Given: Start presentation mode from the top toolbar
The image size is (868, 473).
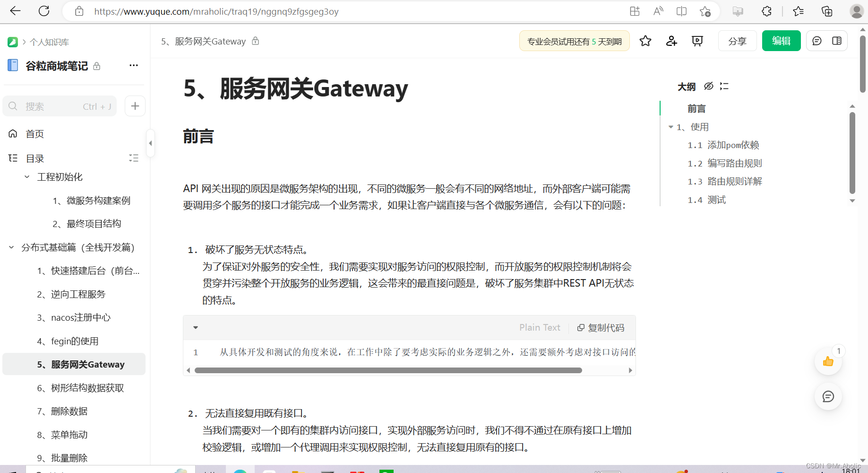Looking at the screenshot, I should point(697,41).
